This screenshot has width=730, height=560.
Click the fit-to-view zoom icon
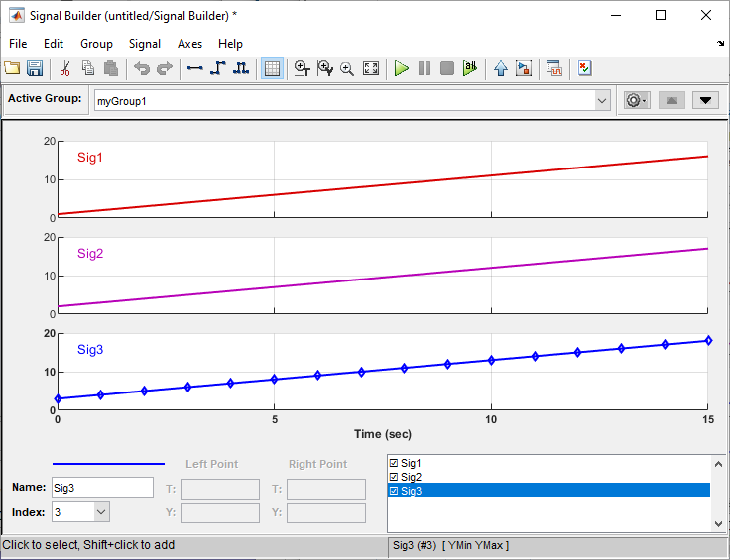(x=371, y=69)
